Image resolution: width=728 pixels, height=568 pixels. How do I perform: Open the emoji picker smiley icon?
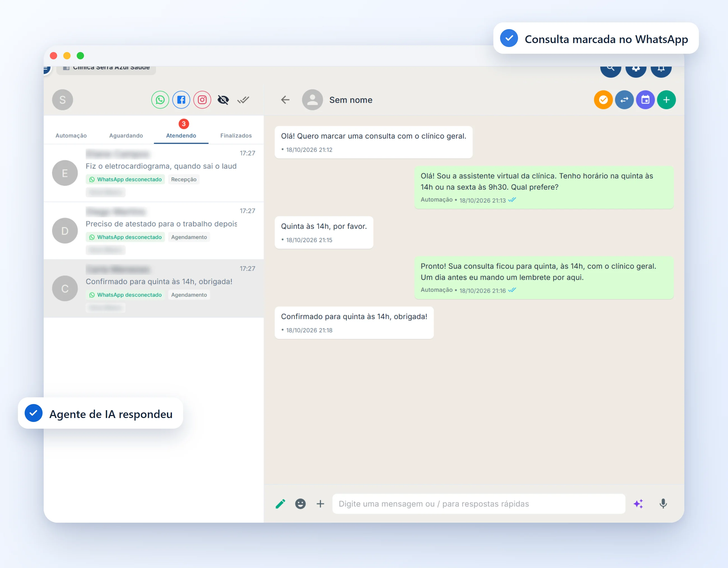tap(300, 504)
